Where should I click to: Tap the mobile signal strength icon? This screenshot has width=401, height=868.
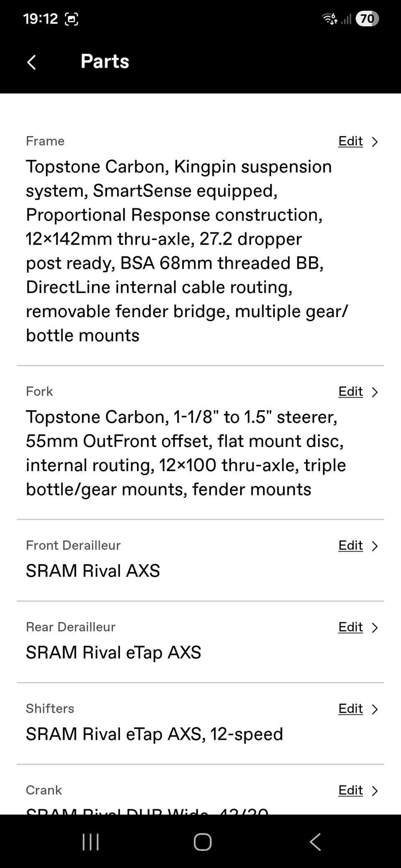click(346, 19)
